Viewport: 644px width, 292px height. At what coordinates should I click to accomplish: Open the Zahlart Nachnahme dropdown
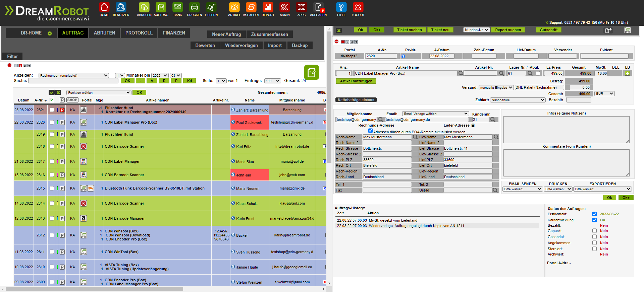click(x=518, y=100)
